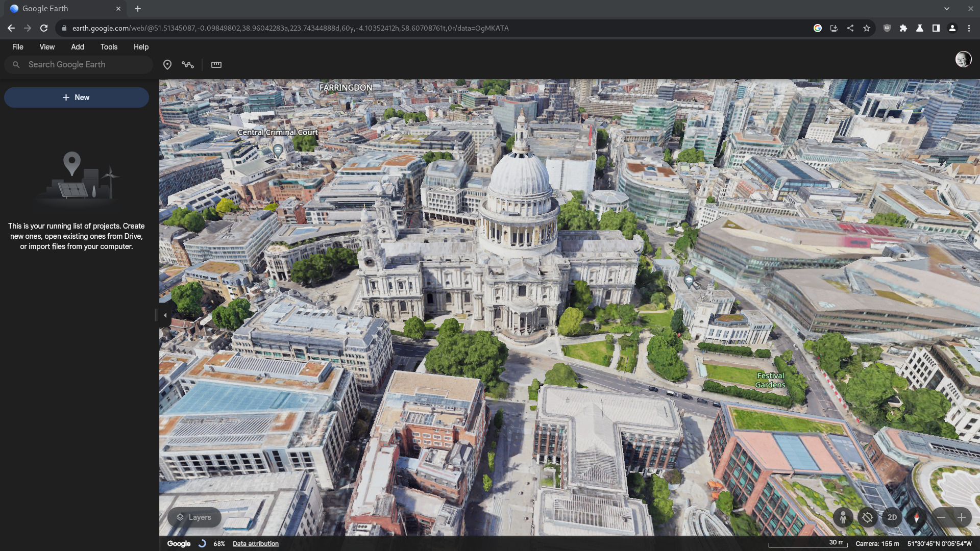This screenshot has height=551, width=980.
Task: Click the Central Criminal Court label
Action: (278, 133)
